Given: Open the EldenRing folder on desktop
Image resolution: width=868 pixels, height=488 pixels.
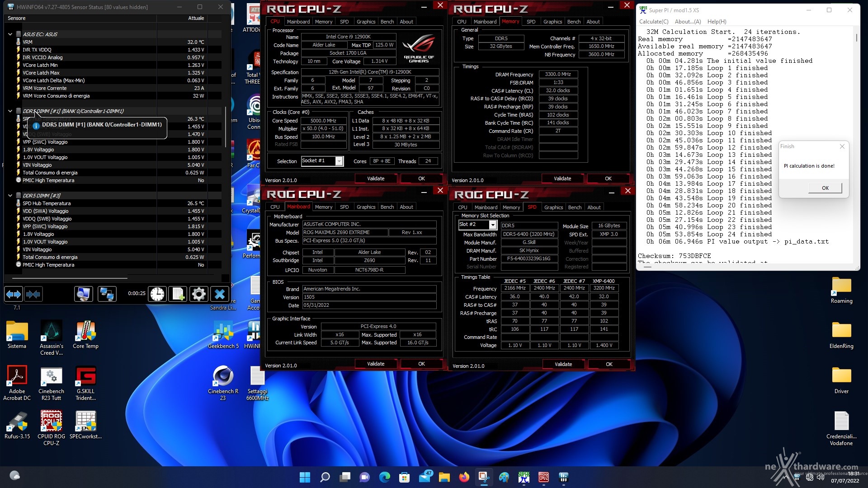Looking at the screenshot, I should (x=841, y=335).
